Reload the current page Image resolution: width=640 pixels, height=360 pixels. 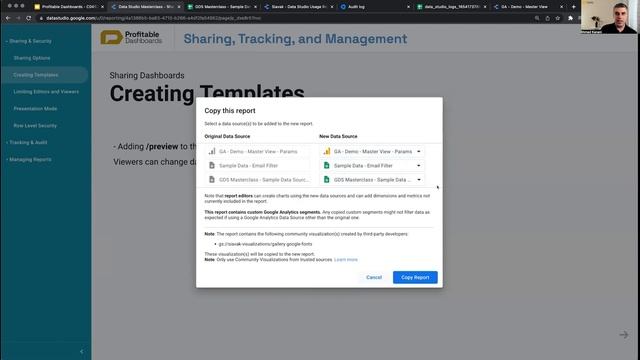click(29, 18)
